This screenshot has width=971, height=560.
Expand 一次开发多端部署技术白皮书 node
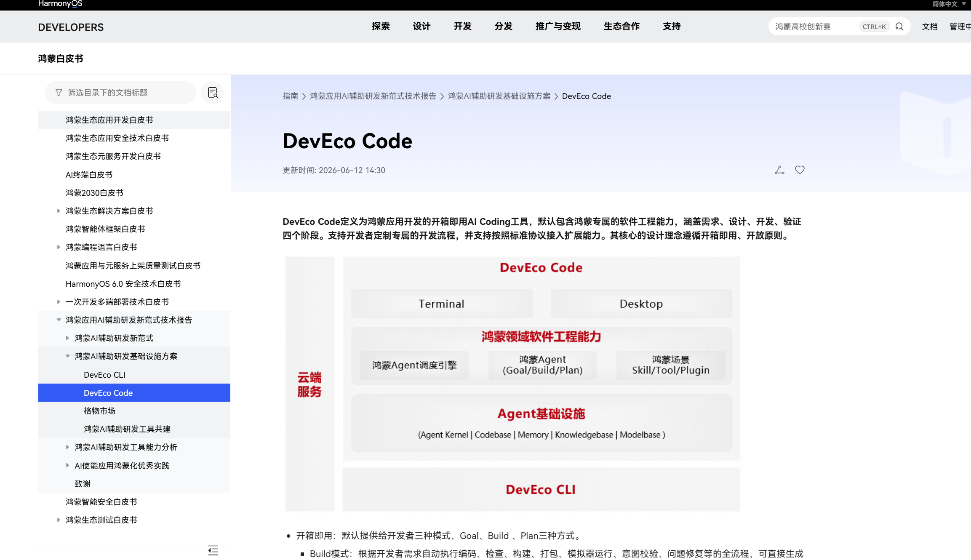coord(59,302)
